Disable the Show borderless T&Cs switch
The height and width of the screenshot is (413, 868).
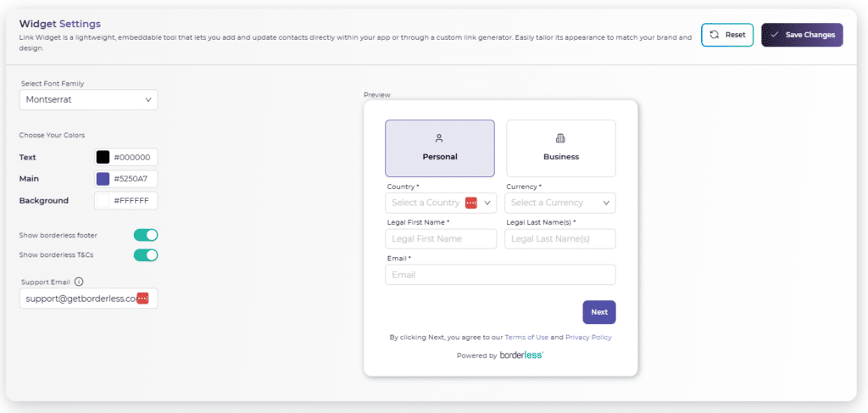146,254
